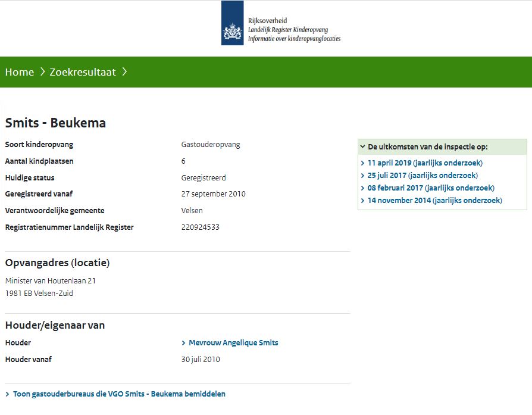Click the arrow before 'Toon gastouderbureaus'
The height and width of the screenshot is (415, 532).
coord(7,394)
